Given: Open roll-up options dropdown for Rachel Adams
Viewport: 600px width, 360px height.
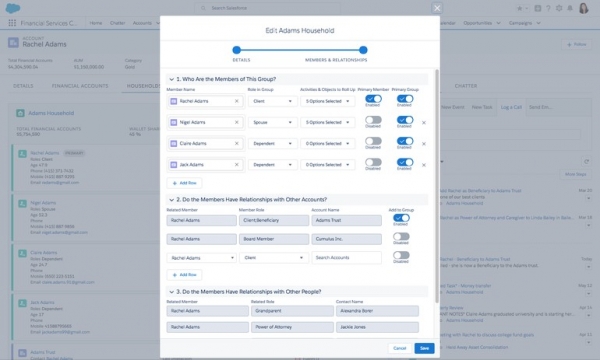Looking at the screenshot, I should 327,101.
